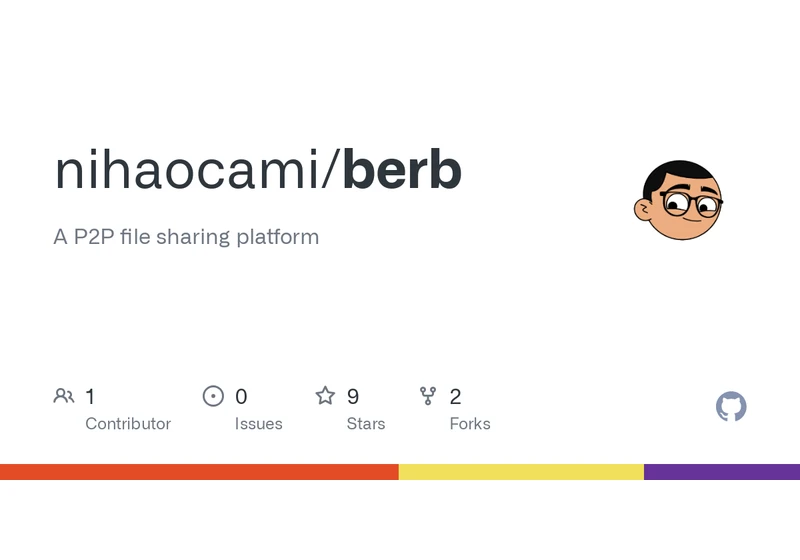Click the issues circle icon
This screenshot has height=560, width=800.
pos(213,396)
